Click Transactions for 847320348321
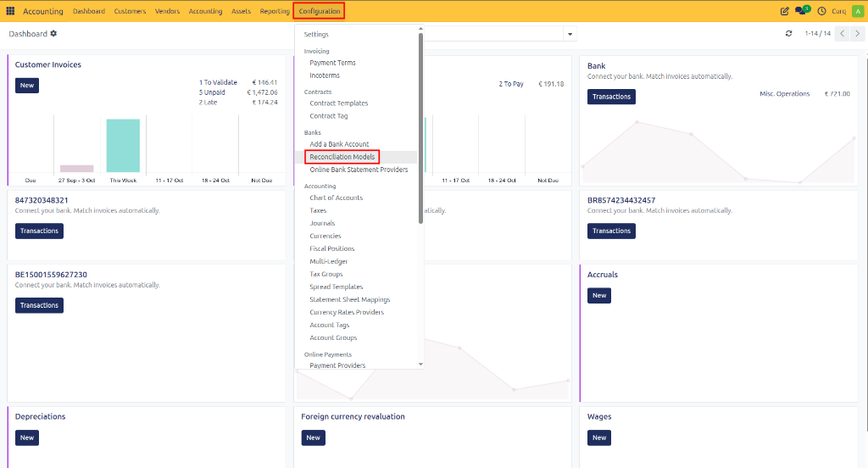 coord(39,231)
